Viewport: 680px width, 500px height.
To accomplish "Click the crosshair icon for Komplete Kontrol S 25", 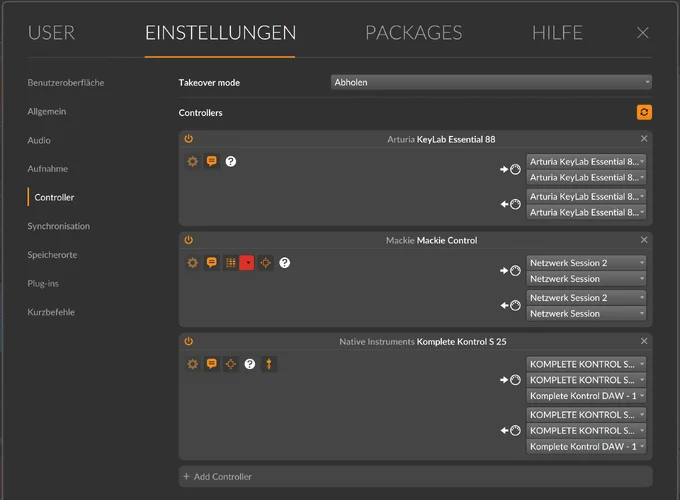I will (x=230, y=364).
